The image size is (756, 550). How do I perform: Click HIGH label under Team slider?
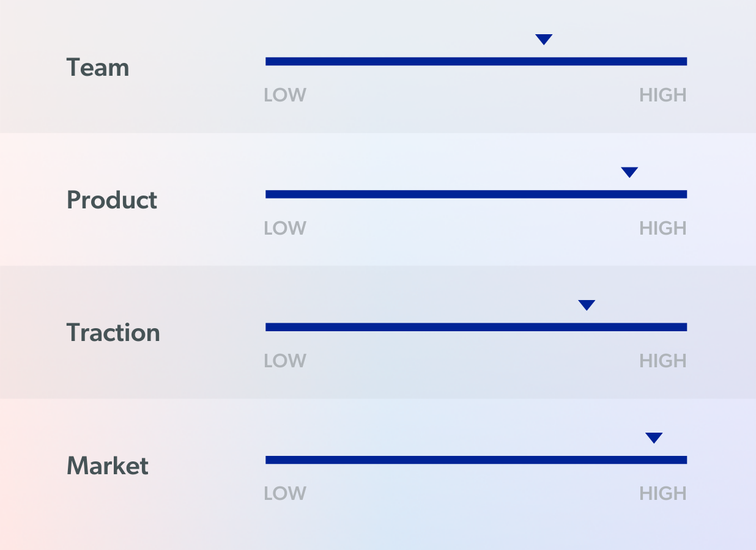point(663,95)
